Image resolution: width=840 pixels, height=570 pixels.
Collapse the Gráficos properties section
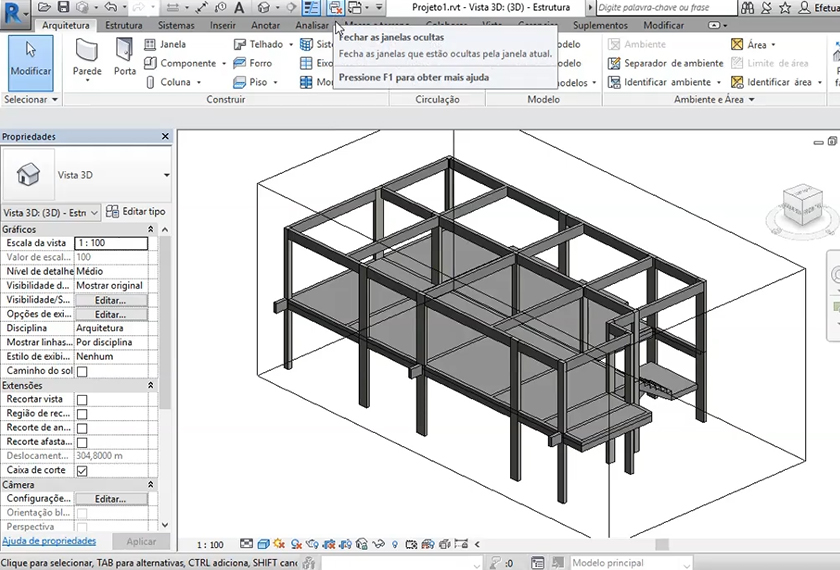[151, 229]
